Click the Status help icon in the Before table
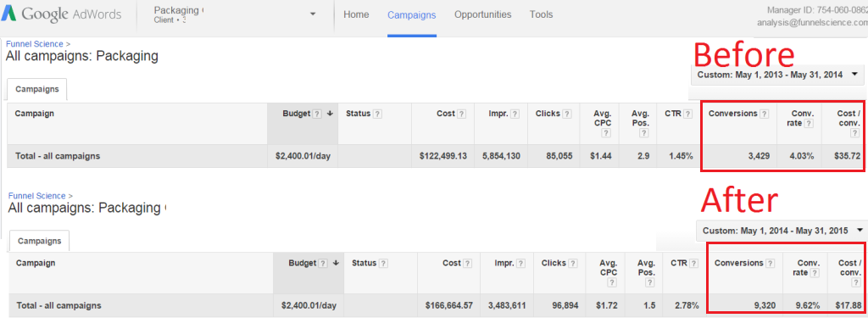868x318 pixels. point(377,114)
